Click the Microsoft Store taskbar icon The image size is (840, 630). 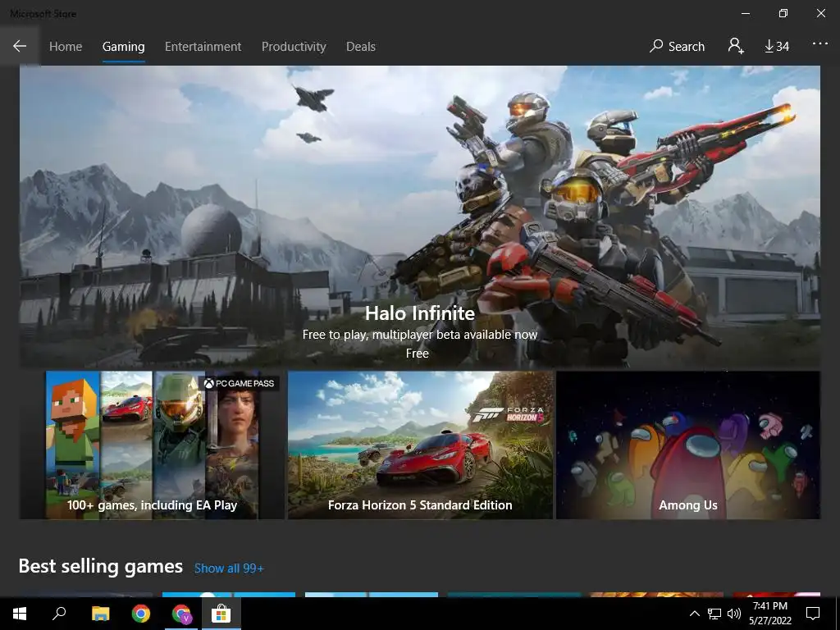(x=221, y=614)
